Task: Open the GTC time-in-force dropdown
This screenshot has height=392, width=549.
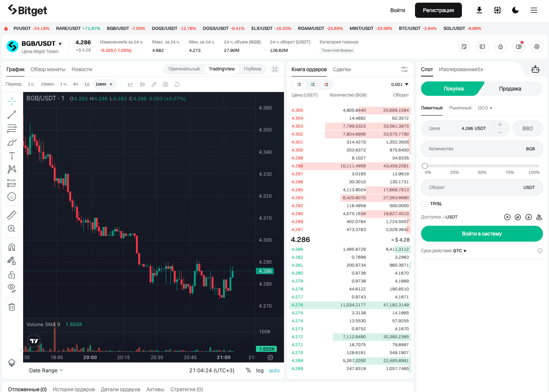Action: (460, 251)
